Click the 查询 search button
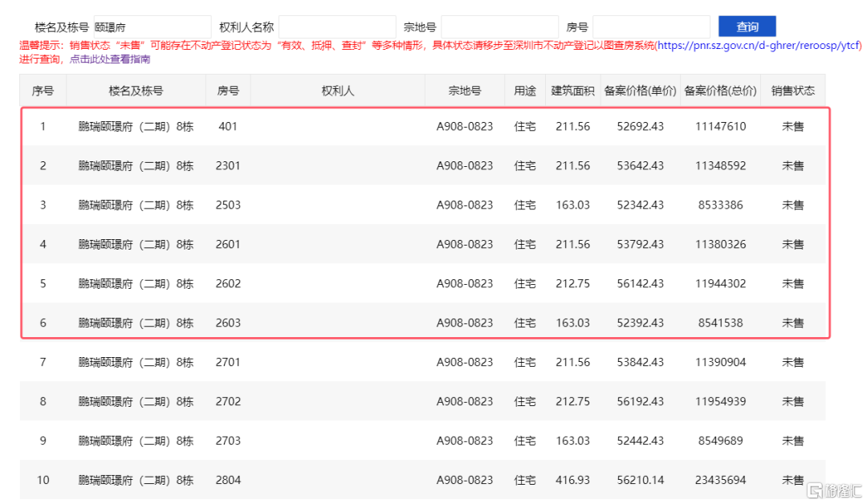This screenshot has height=504, width=867. 747,26
